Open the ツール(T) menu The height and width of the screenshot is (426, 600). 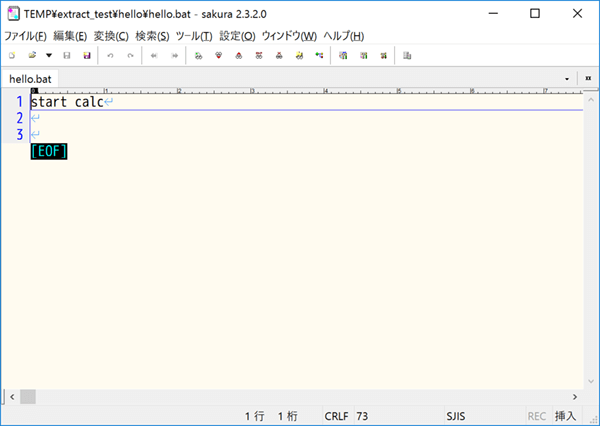[x=194, y=36]
